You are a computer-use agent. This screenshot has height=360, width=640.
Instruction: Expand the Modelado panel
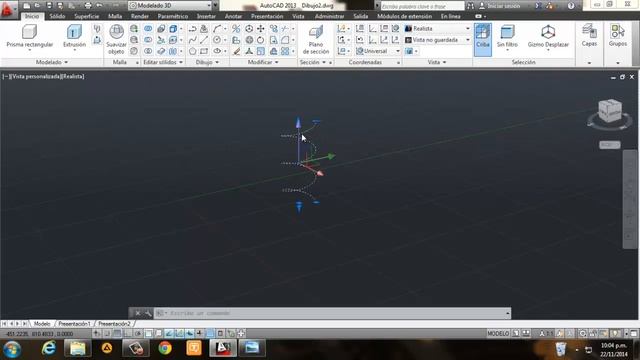point(52,62)
